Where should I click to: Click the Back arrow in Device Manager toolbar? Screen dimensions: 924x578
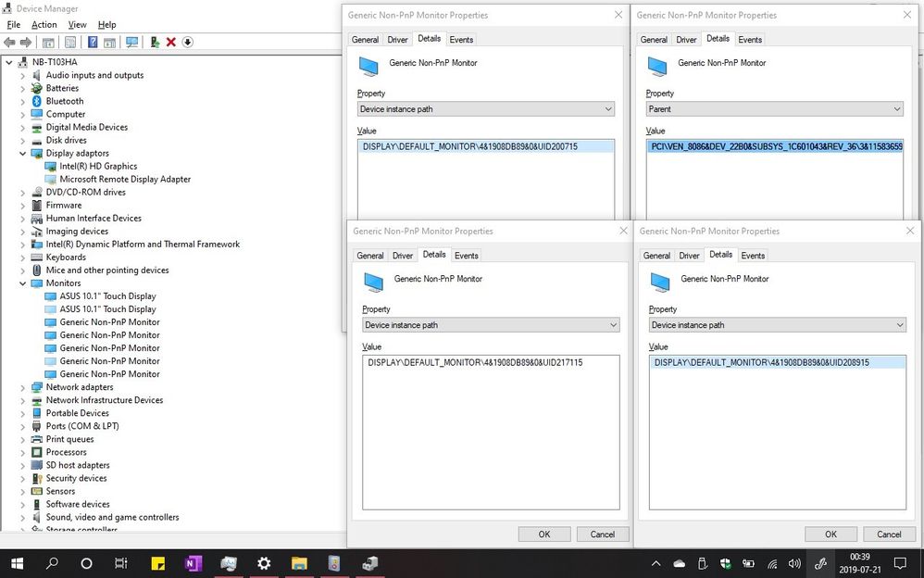tap(9, 42)
